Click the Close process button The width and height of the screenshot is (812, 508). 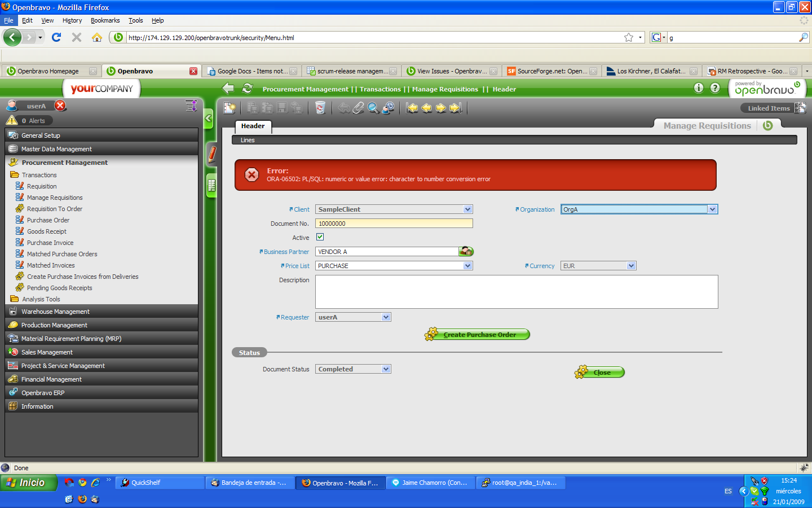coord(599,372)
